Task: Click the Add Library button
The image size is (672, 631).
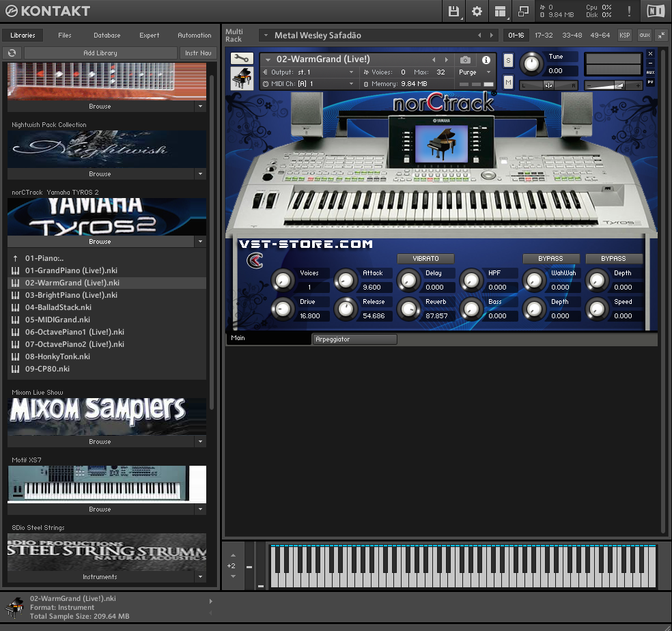Action: [x=100, y=53]
